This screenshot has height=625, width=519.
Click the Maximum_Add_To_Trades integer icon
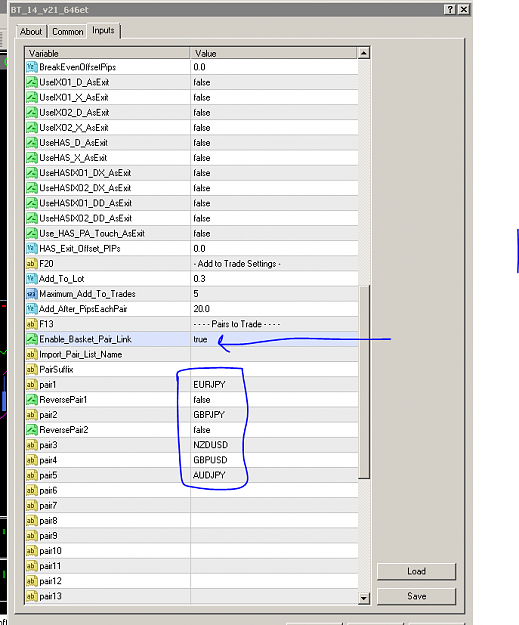point(31,294)
